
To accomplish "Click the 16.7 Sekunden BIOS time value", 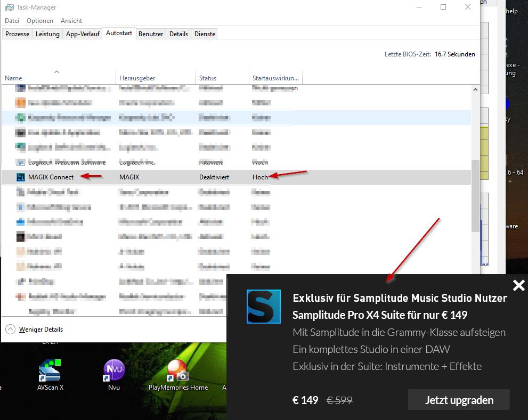I will click(x=455, y=54).
